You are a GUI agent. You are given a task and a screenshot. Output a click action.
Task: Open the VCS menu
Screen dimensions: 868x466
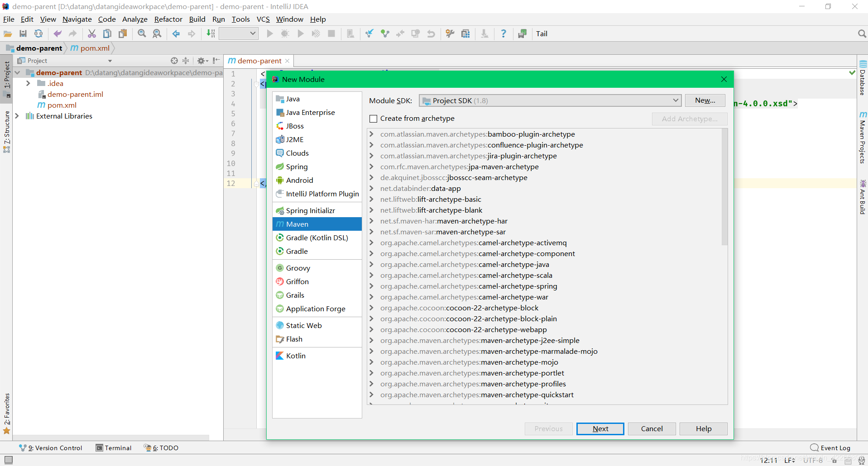tap(263, 19)
